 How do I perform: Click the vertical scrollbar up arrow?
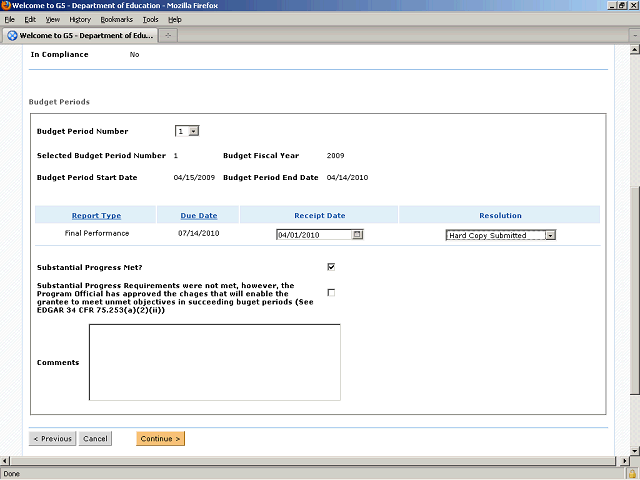tap(634, 50)
